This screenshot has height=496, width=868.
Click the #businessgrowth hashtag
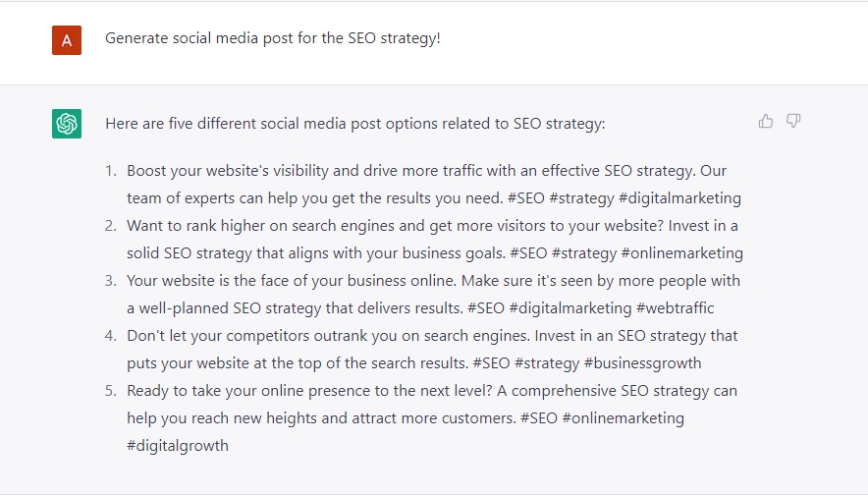(643, 363)
